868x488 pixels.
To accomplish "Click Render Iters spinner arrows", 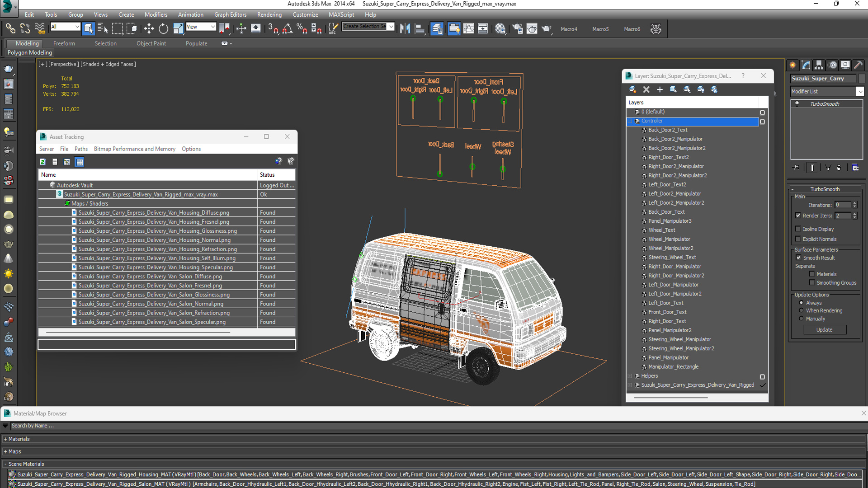I will tap(854, 216).
